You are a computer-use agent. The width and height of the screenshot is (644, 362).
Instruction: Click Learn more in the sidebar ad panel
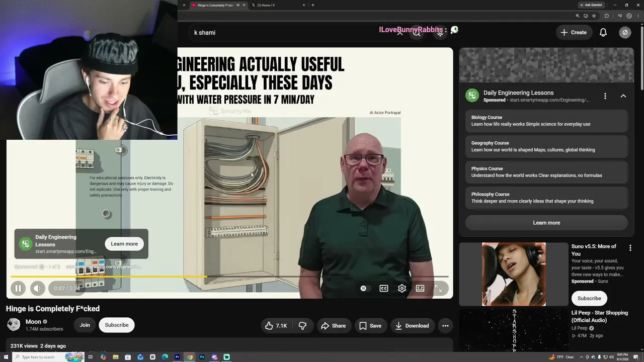pyautogui.click(x=546, y=223)
